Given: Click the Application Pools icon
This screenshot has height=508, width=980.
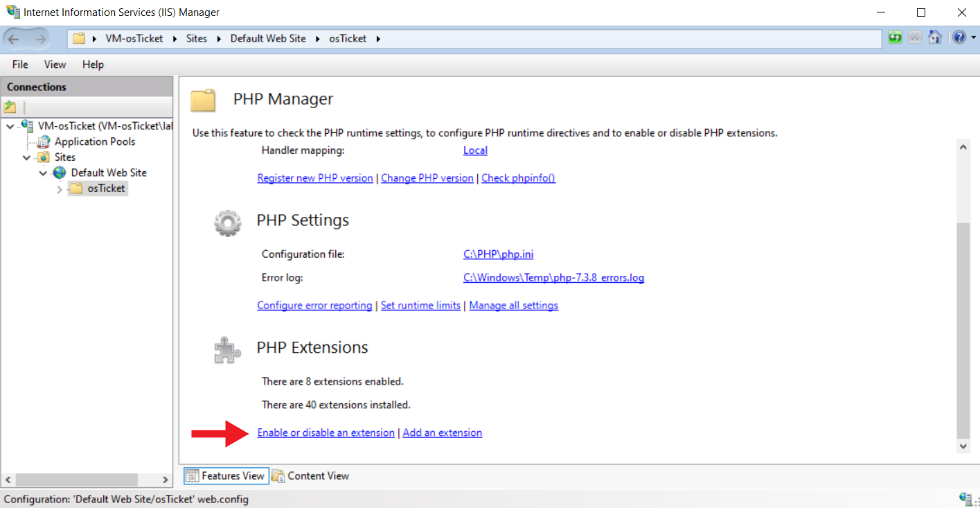Looking at the screenshot, I should point(44,141).
